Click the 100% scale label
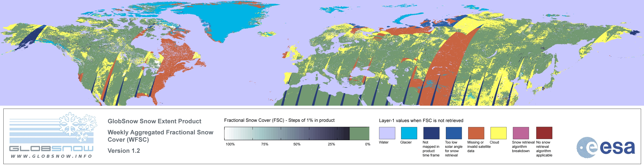 (x=230, y=144)
